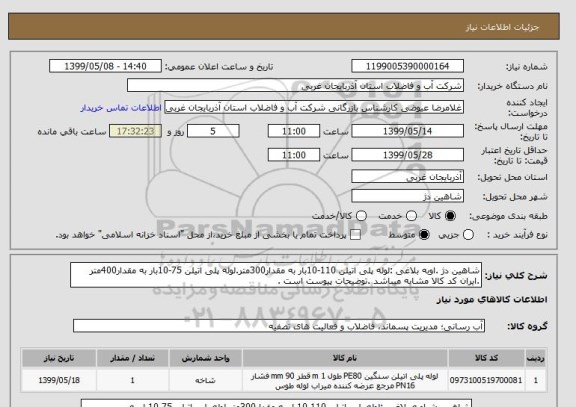Image resolution: width=576 pixels, height=407 pixels.
Task: Click the goods group field آب رسانی
Action: click(x=279, y=326)
